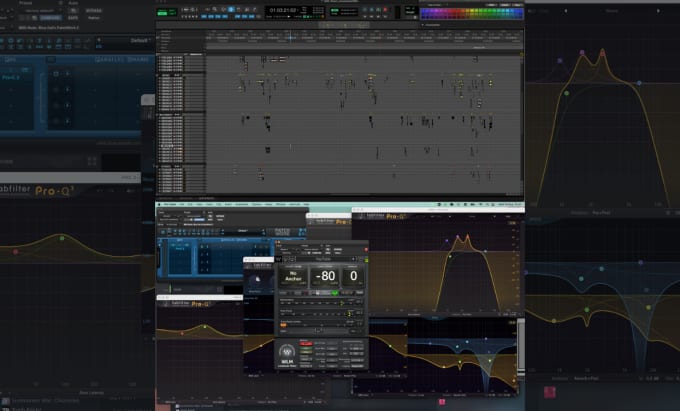The width and height of the screenshot is (680, 411).
Task: Select the green EQ node in bottom-left Pro-Q window
Action: [x=205, y=327]
